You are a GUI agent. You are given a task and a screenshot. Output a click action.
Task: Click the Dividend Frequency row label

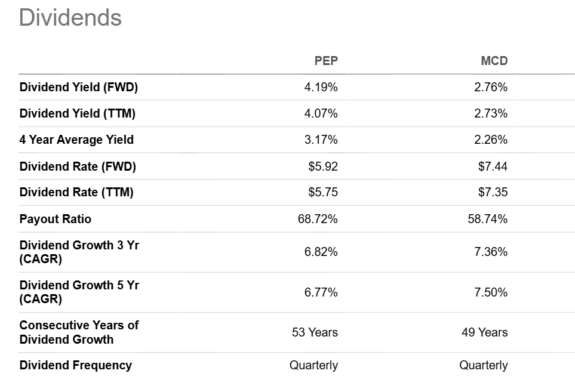(76, 365)
